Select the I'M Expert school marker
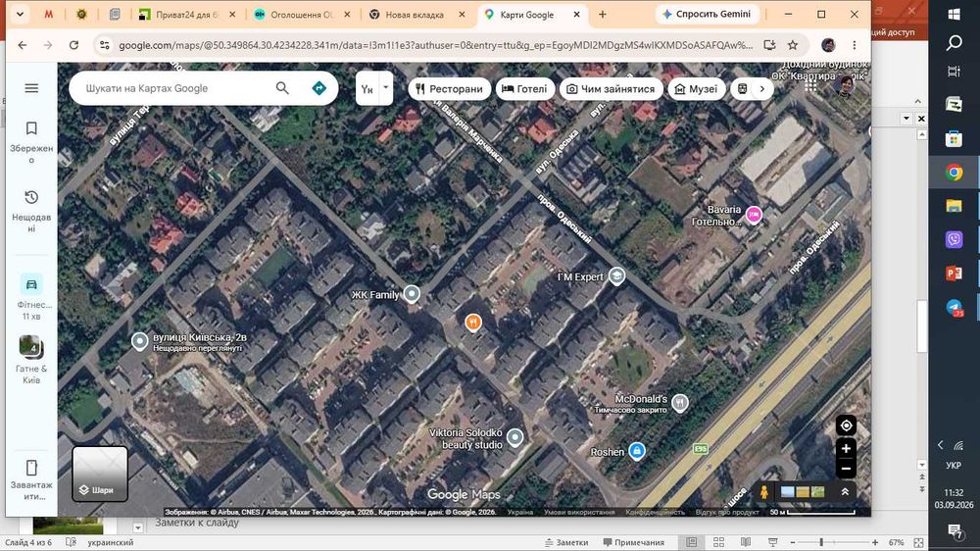The height and width of the screenshot is (551, 980). [616, 275]
